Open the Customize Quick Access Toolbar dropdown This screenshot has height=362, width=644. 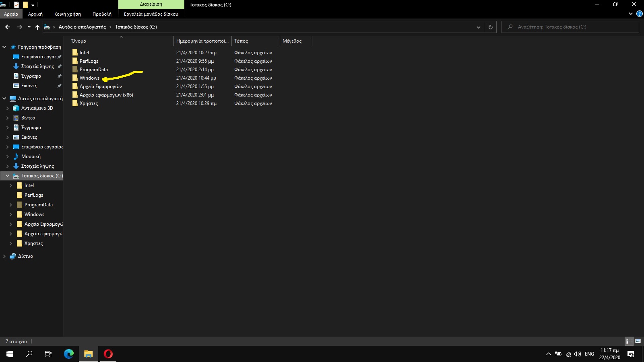(x=33, y=5)
